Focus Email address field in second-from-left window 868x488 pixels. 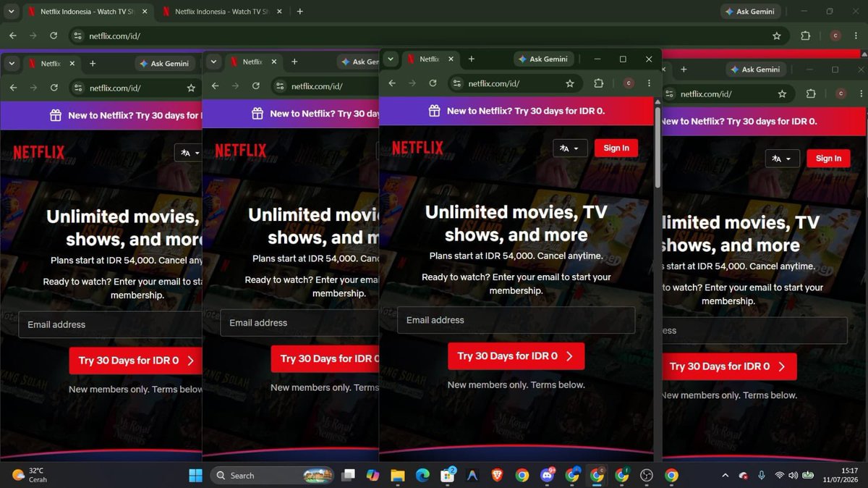coord(299,323)
